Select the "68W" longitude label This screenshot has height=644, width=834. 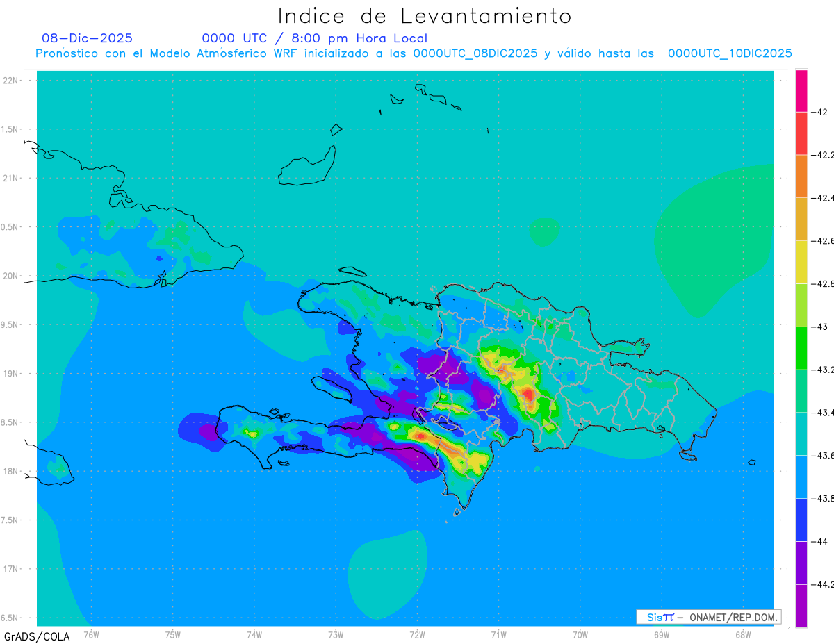coord(743,635)
